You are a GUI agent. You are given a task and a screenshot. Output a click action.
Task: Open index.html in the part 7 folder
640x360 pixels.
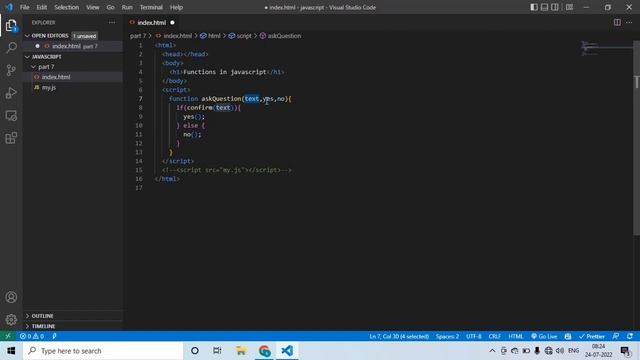tap(73, 77)
